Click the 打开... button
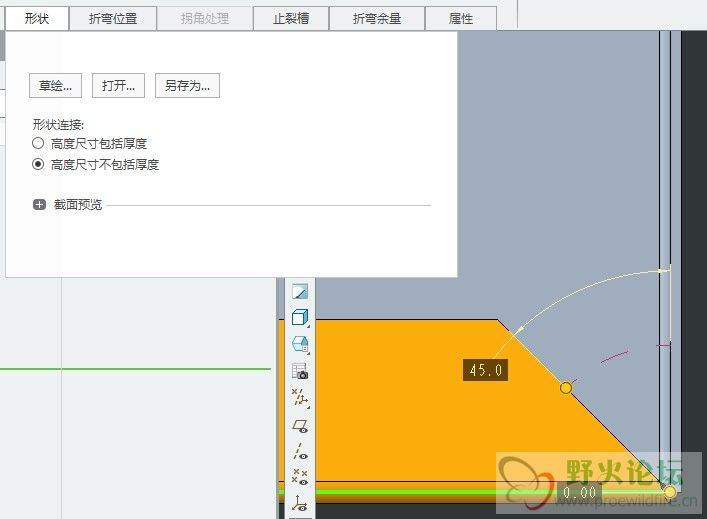707x519 pixels. pos(118,86)
